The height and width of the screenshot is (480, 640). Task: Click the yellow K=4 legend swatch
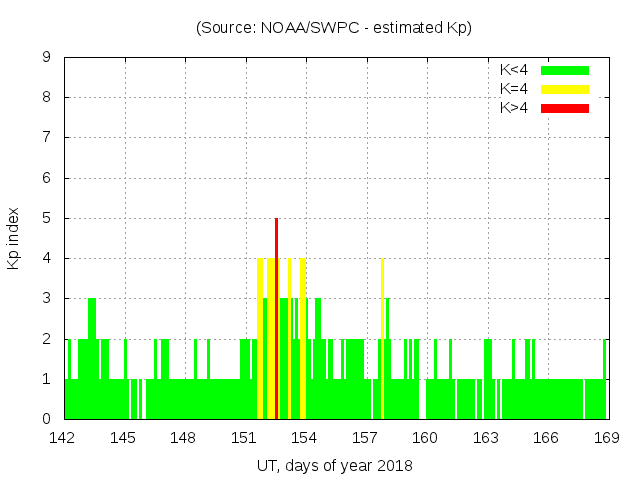(565, 89)
